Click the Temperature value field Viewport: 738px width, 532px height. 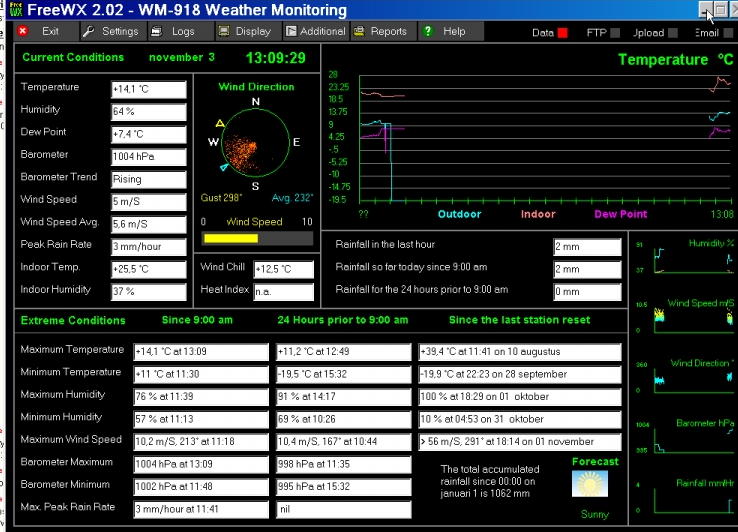pyautogui.click(x=149, y=89)
